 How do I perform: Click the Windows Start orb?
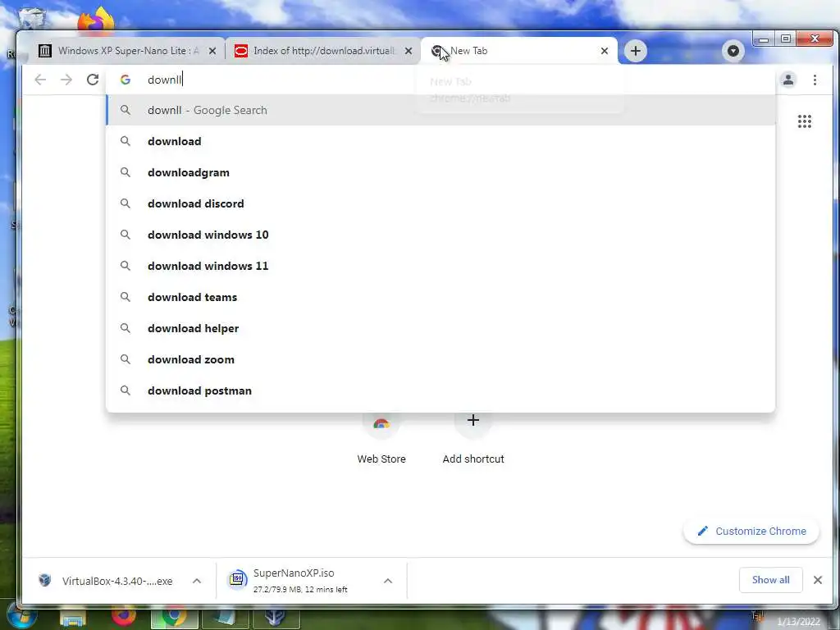21,616
